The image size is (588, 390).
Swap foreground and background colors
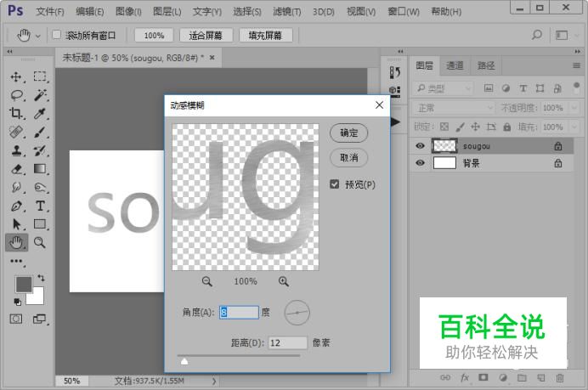click(x=41, y=278)
